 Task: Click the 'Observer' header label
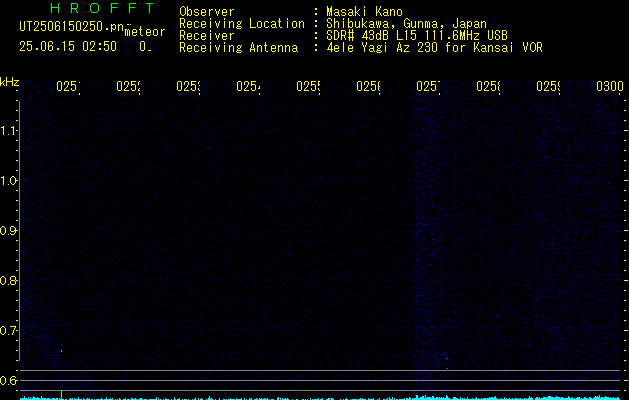[x=207, y=12]
